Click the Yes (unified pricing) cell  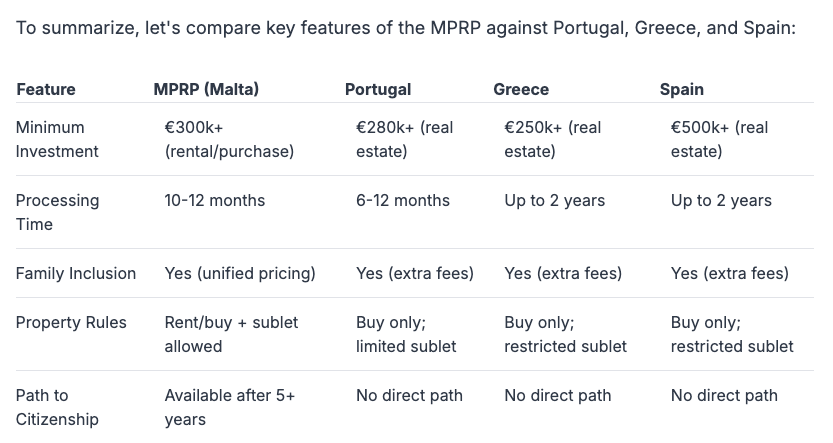point(240,273)
